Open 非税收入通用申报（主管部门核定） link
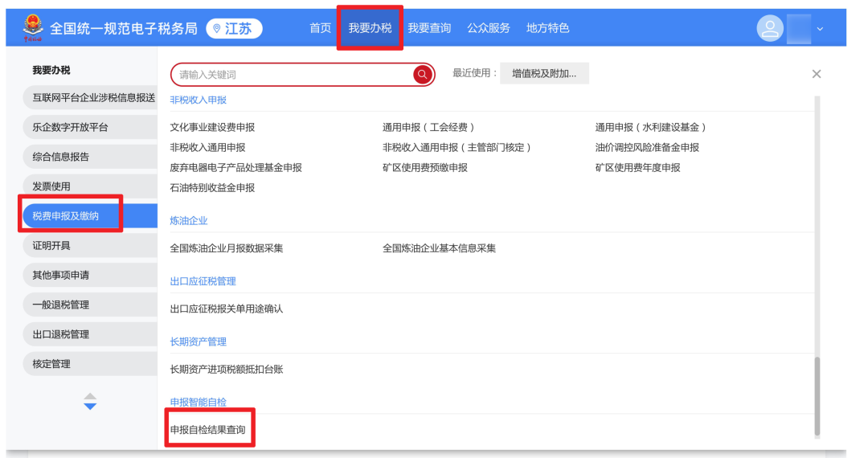The height and width of the screenshot is (458, 868). tap(457, 148)
